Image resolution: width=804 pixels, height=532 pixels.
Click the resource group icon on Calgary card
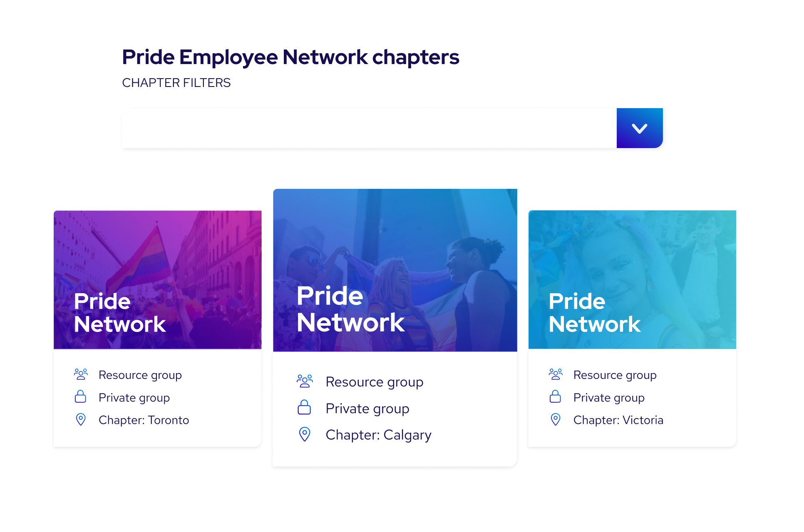coord(305,381)
